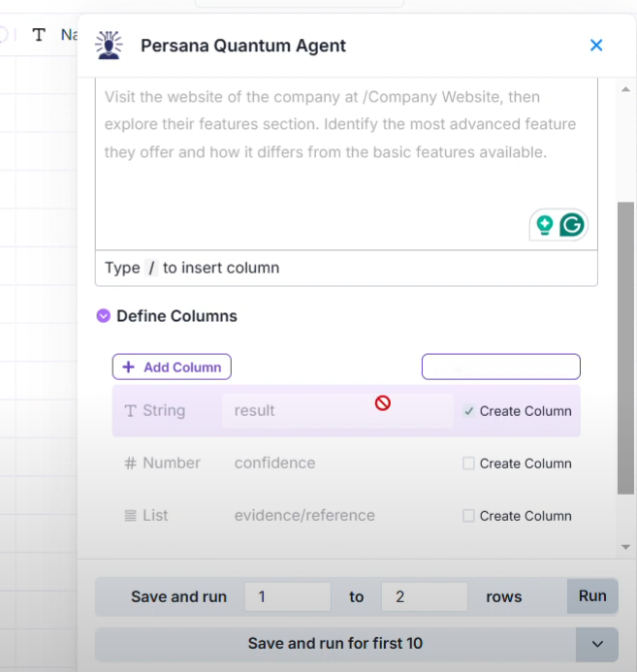Click the scroll down arrow on scrollbar
This screenshot has height=672, width=637.
click(626, 547)
